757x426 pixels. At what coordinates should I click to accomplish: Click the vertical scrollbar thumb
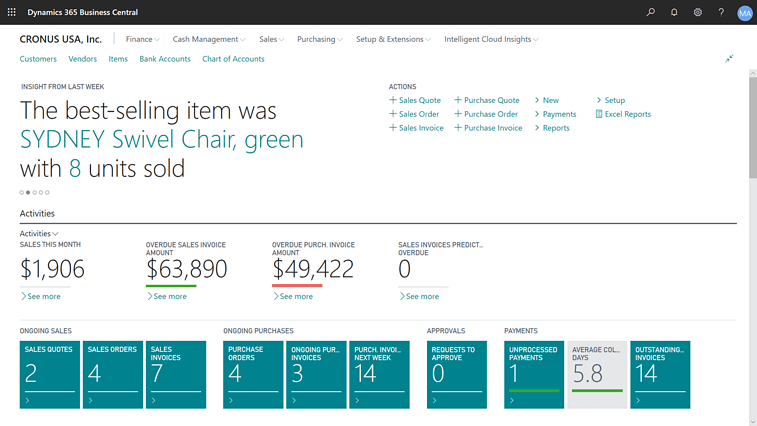pos(753,128)
